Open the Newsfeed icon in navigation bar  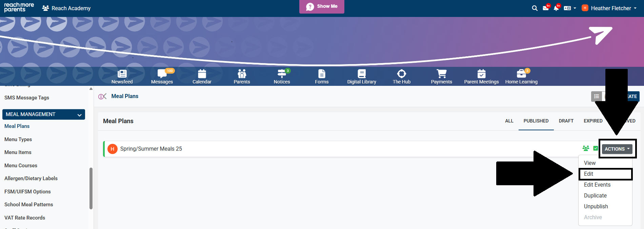122,74
